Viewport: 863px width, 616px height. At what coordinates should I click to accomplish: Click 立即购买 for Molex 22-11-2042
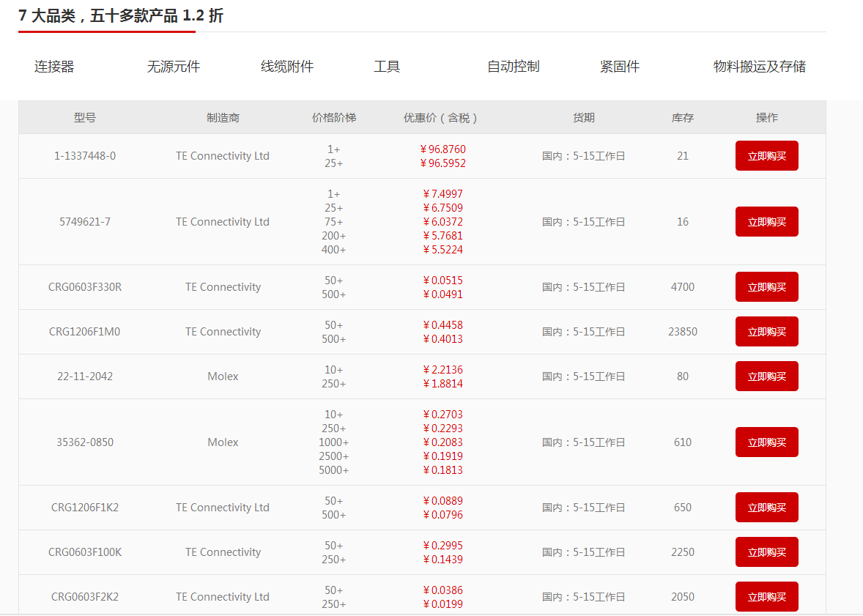coord(766,376)
